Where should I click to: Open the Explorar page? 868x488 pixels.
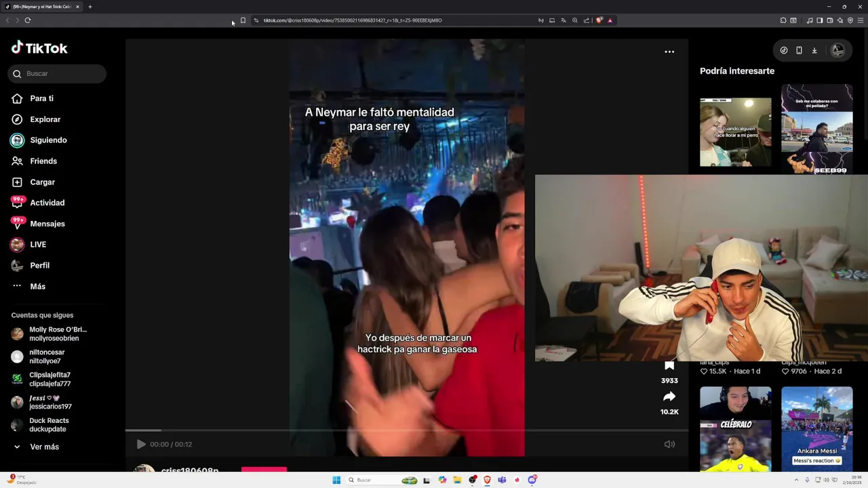(36, 119)
